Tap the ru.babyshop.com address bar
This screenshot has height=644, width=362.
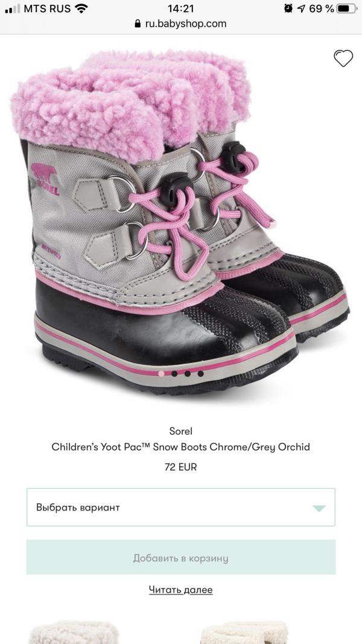181,24
